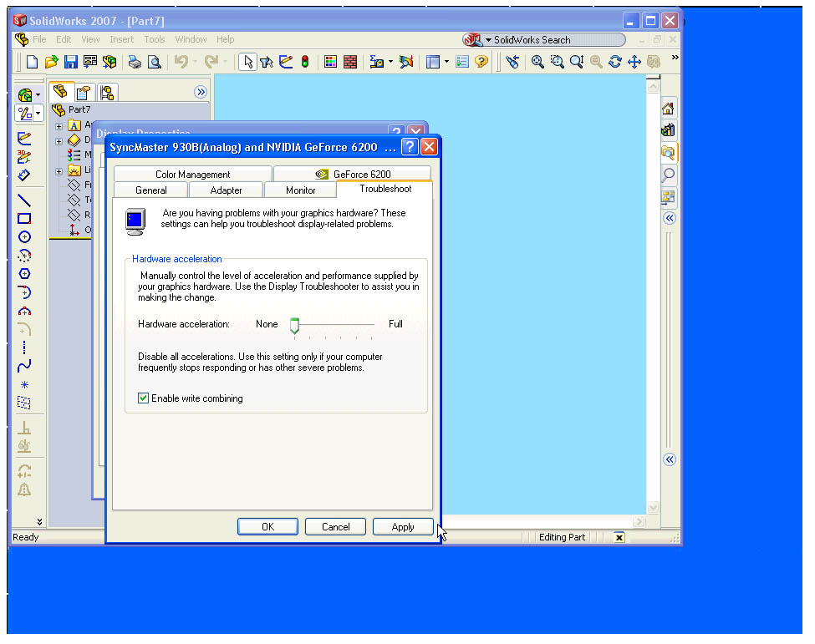Screen dimensions: 815x644
Task: Click the Cancel button in the dialog
Action: pyautogui.click(x=335, y=526)
